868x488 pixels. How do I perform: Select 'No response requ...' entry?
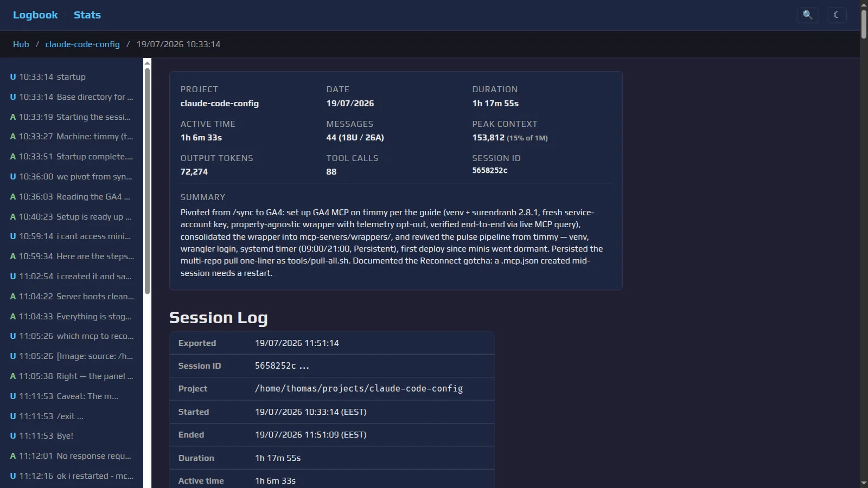[72, 456]
